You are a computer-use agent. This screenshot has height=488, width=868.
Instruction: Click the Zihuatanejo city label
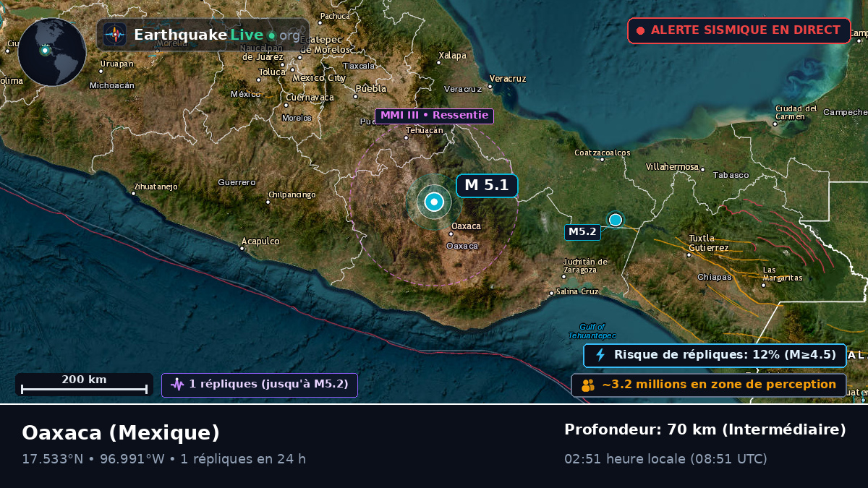(156, 187)
